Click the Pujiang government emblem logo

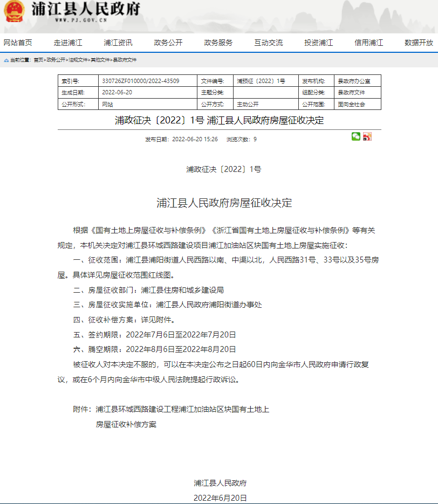pyautogui.click(x=13, y=13)
